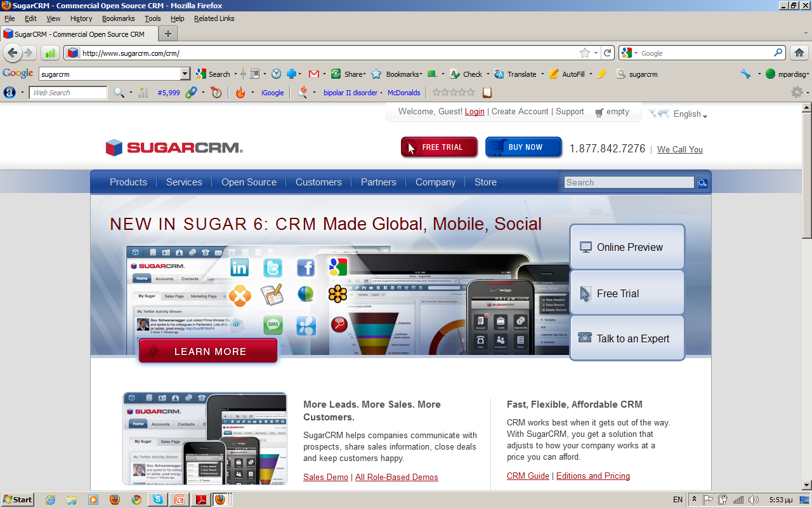This screenshot has width=812, height=508.
Task: Click the LEARN MORE button
Action: click(208, 351)
